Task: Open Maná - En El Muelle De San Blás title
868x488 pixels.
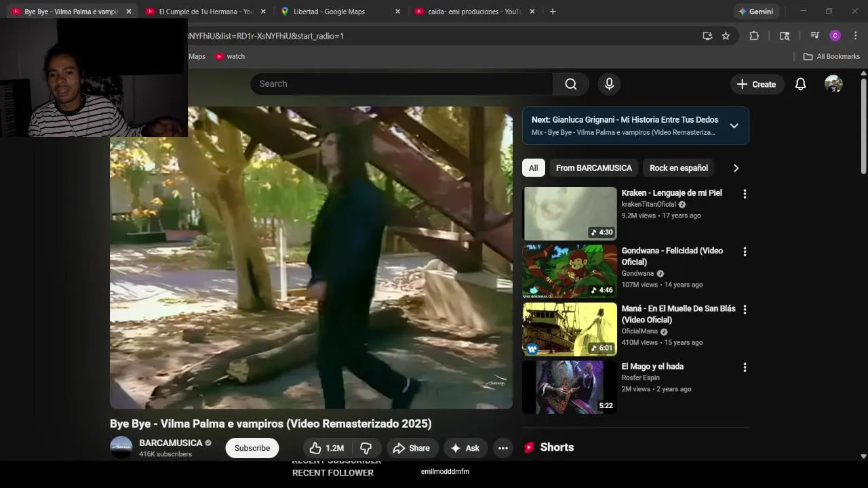Action: (x=678, y=314)
